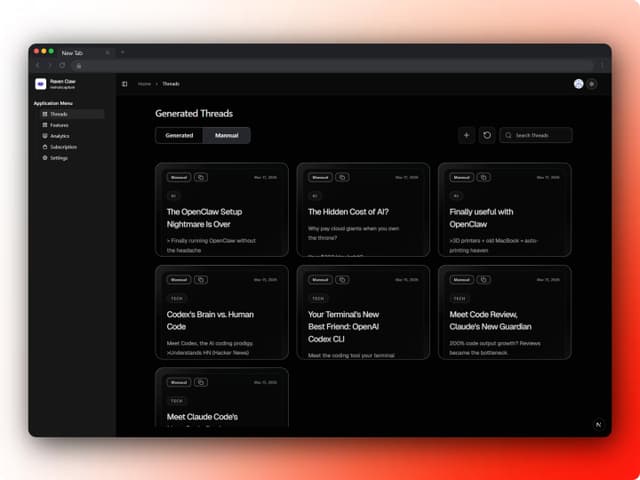
Task: Click the Raven Claw workspace name
Action: pos(63,81)
